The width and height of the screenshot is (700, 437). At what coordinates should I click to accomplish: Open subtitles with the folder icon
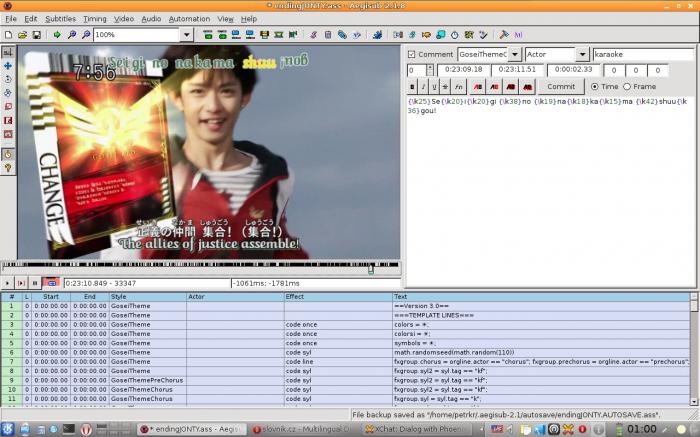tap(22, 34)
